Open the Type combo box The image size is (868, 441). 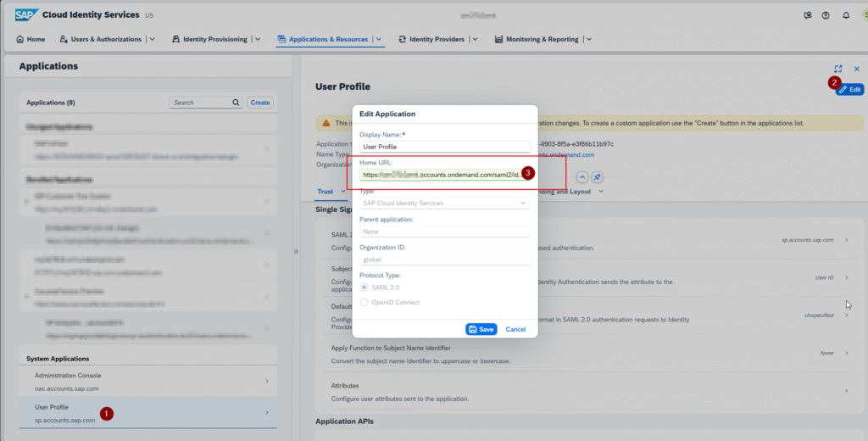(x=444, y=203)
